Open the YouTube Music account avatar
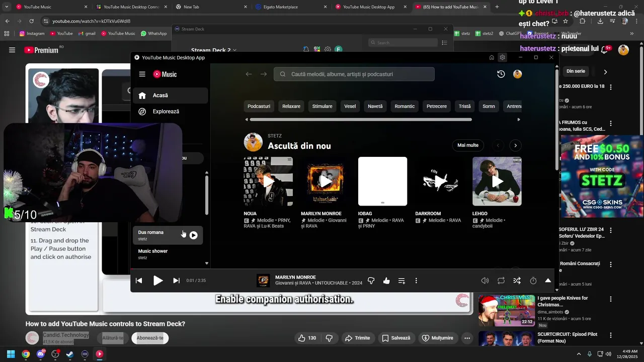 (518, 74)
